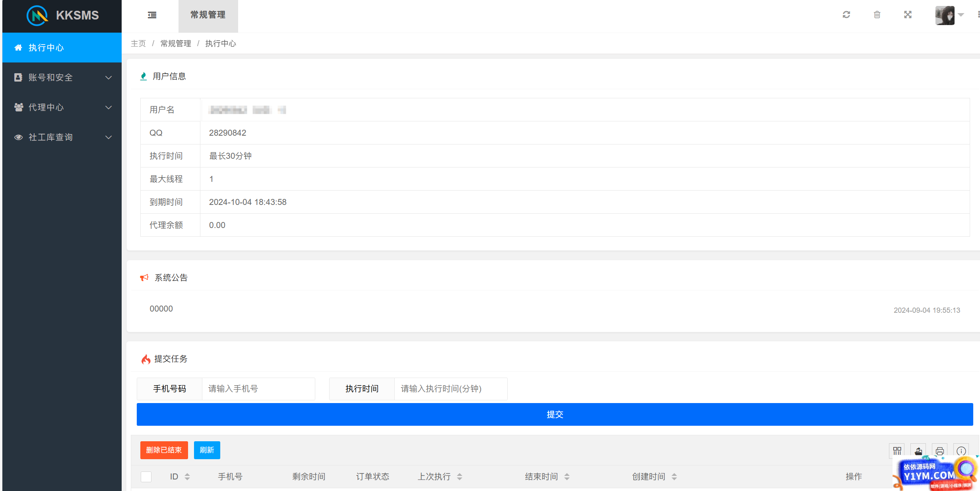Click the announcement text 00000
The width and height of the screenshot is (980, 491).
pyautogui.click(x=161, y=309)
